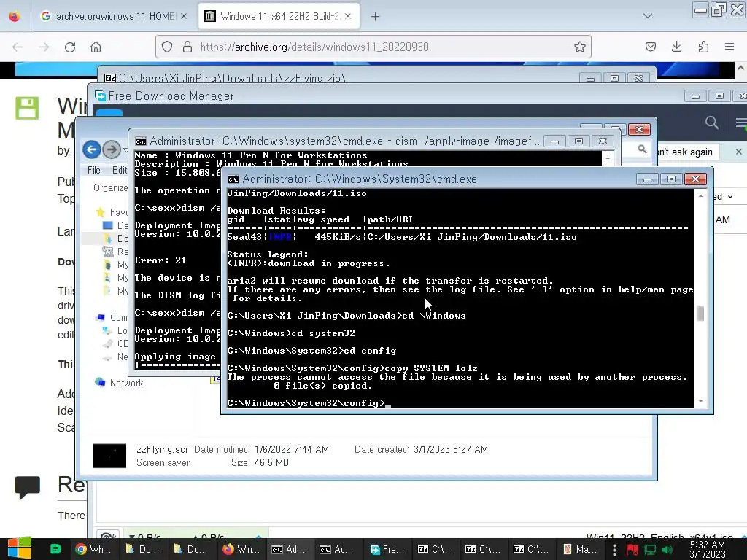Click the tracking protection shield icon
This screenshot has height=560, width=747.
tap(167, 47)
